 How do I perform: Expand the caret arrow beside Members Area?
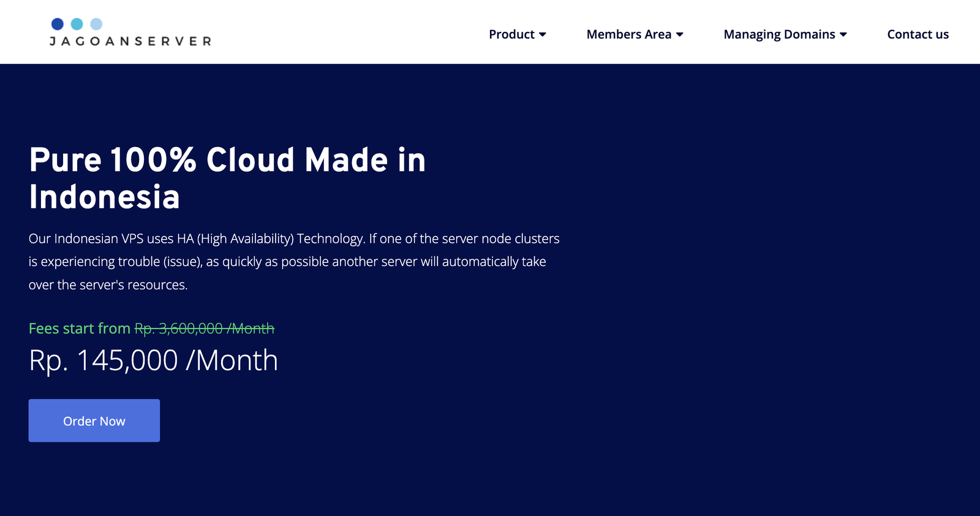[680, 35]
